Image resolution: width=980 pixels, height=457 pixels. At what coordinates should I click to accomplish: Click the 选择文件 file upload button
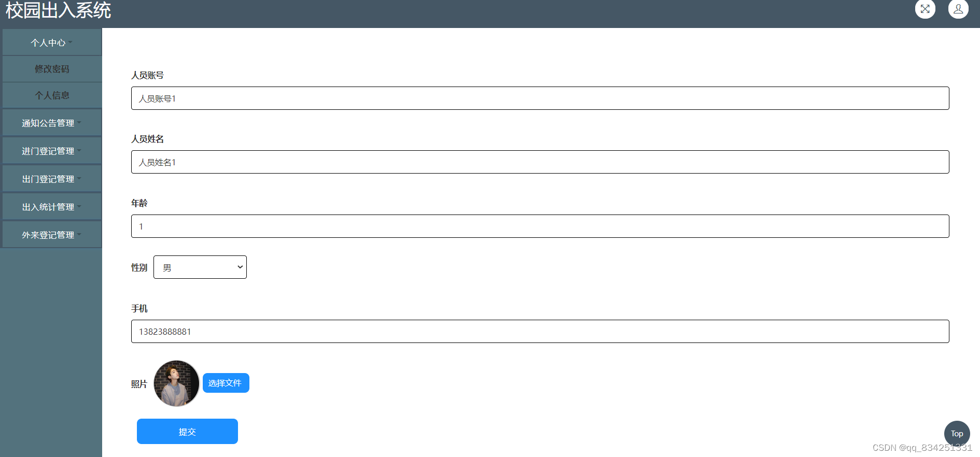click(x=226, y=382)
